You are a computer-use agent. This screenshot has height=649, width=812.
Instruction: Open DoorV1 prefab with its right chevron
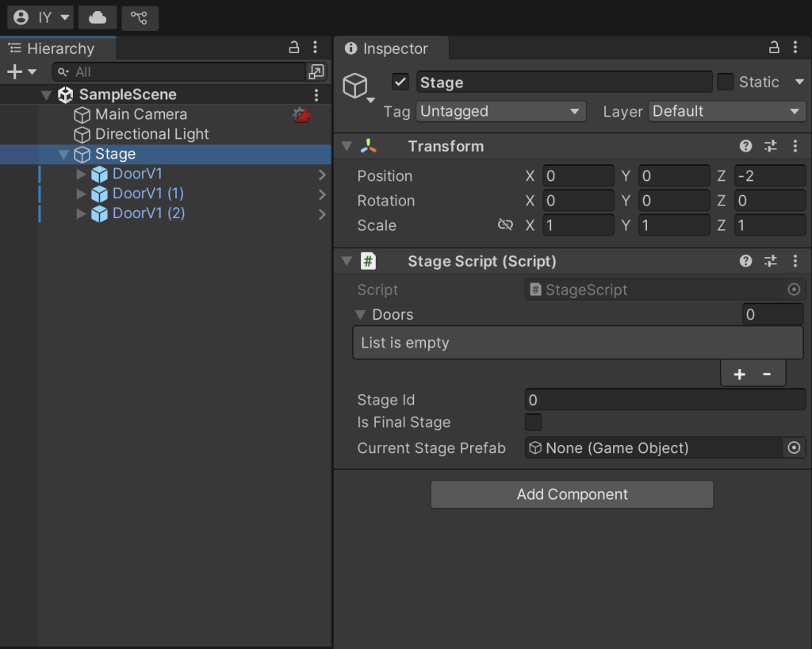[322, 175]
